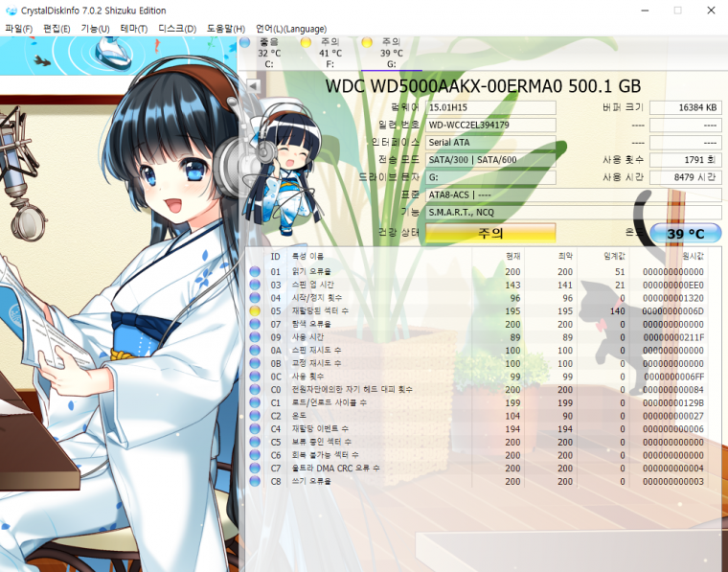Click the yellow status orb for G: drive
The width and height of the screenshot is (728, 572).
click(367, 42)
